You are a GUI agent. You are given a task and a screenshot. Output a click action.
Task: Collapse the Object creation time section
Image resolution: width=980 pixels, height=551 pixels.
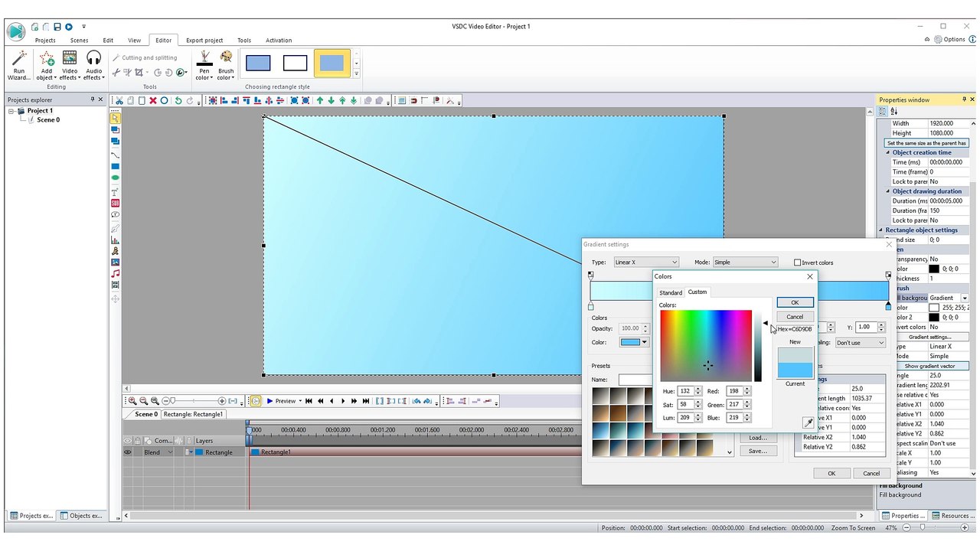point(888,152)
